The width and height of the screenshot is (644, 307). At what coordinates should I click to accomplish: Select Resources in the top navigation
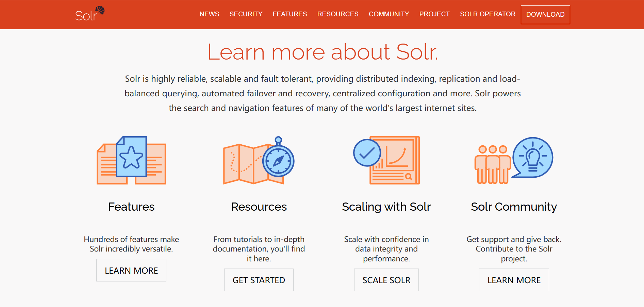point(337,14)
